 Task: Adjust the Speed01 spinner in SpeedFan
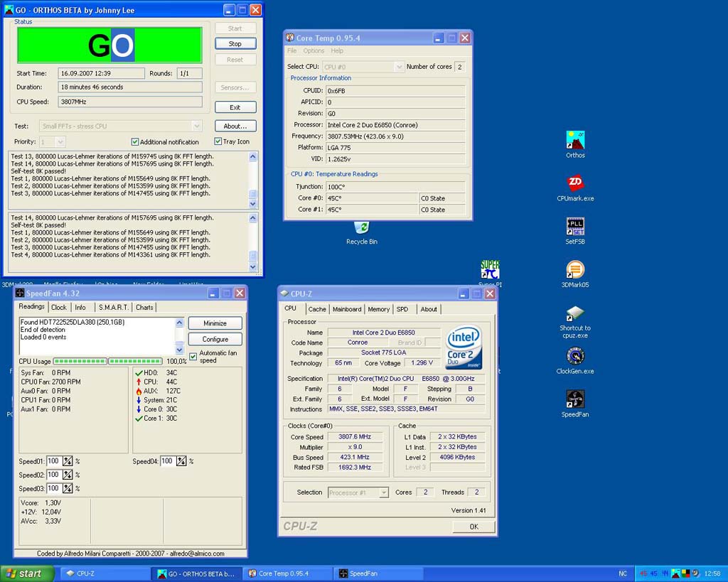68,461
